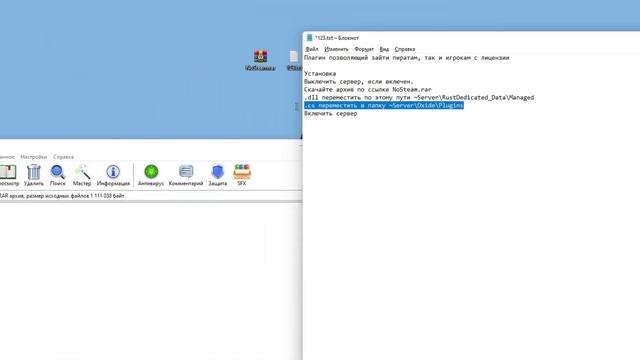Image resolution: width=640 pixels, height=360 pixels.
Task: Launch the Мастер (Wizard) wand icon in WinRAR
Action: (82, 175)
